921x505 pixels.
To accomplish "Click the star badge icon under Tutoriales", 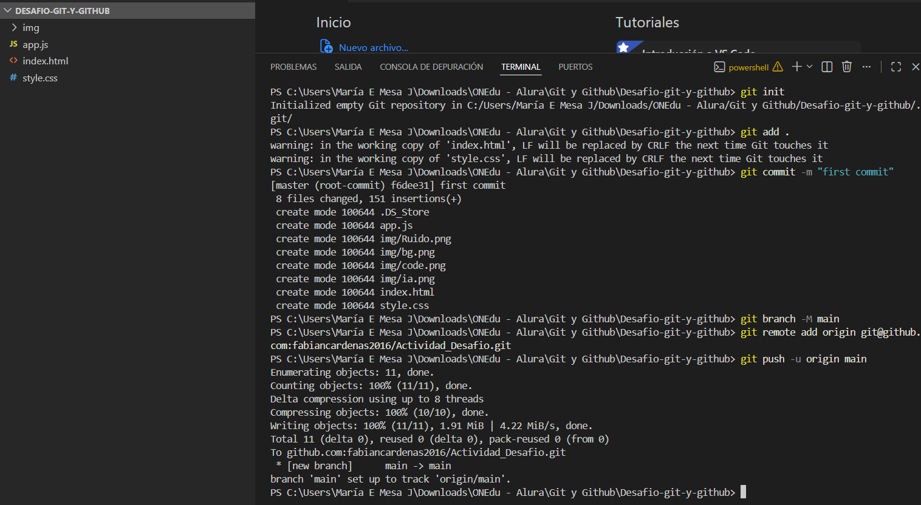I will (x=626, y=47).
